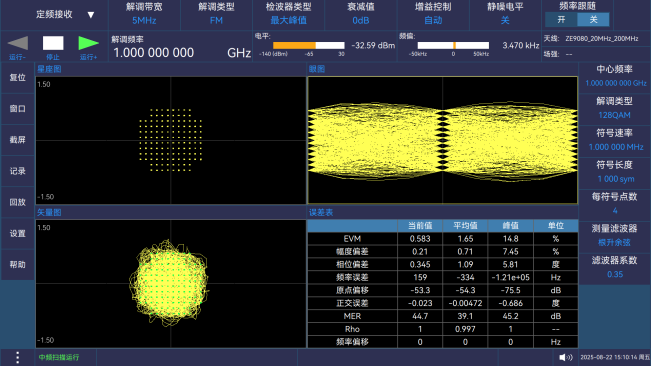The height and width of the screenshot is (366, 651).
Task: Open the 符号长度 1 000 sym setting
Action: 615,172
